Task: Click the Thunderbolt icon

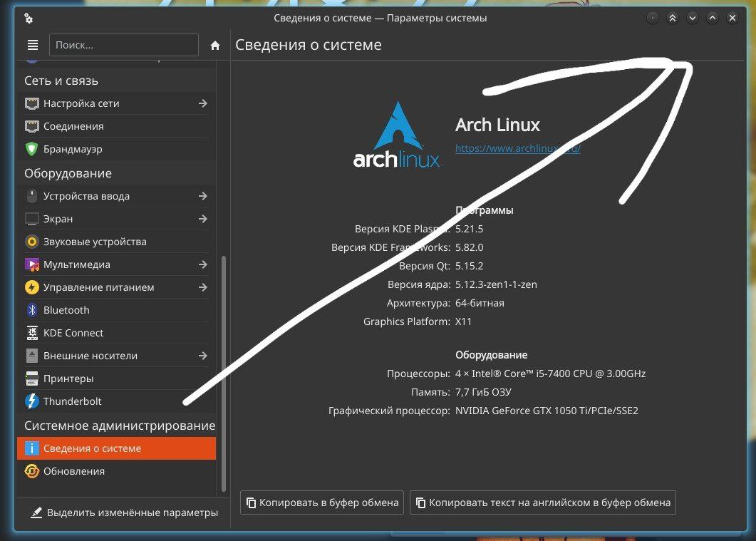Action: (x=32, y=401)
